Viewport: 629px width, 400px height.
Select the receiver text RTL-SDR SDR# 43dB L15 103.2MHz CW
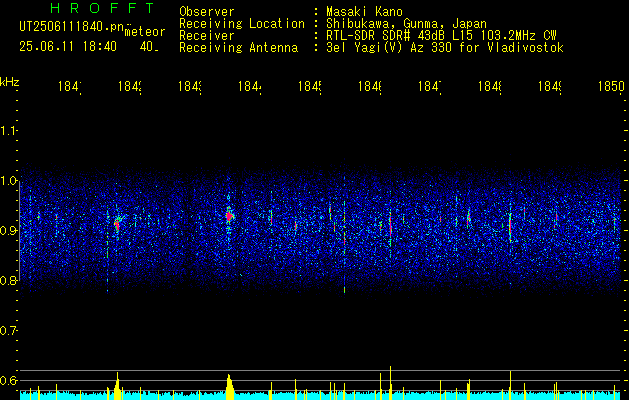point(441,36)
